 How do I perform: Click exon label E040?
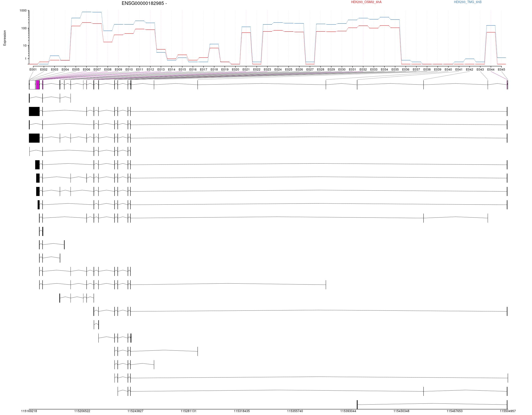tap(448, 69)
